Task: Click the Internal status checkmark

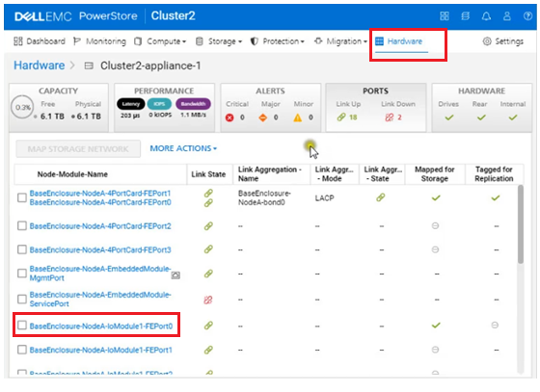Action: coord(513,118)
